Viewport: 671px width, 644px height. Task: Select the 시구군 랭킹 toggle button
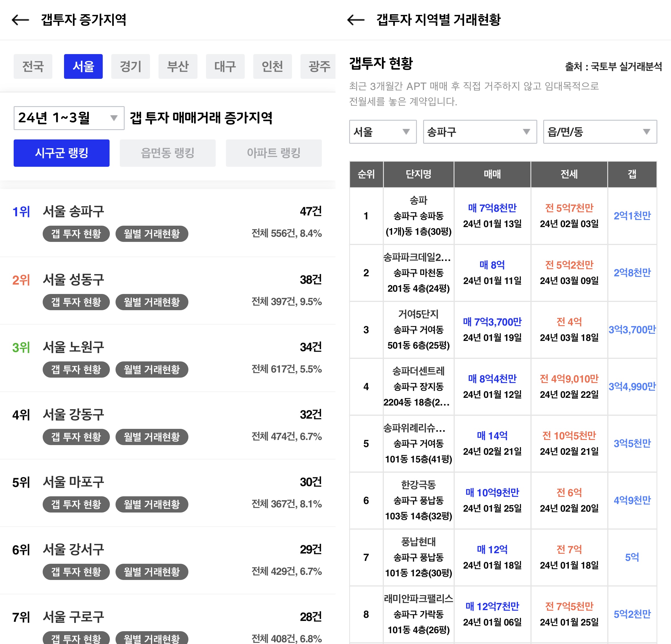(62, 153)
